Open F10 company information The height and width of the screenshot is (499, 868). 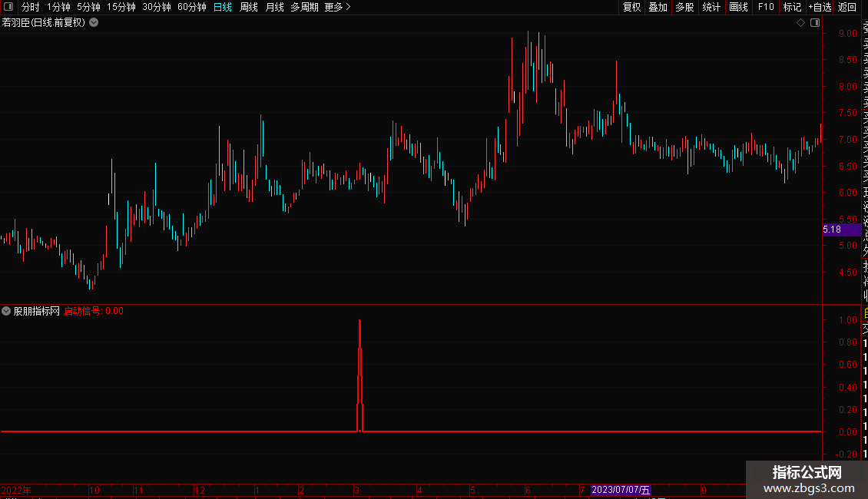766,7
